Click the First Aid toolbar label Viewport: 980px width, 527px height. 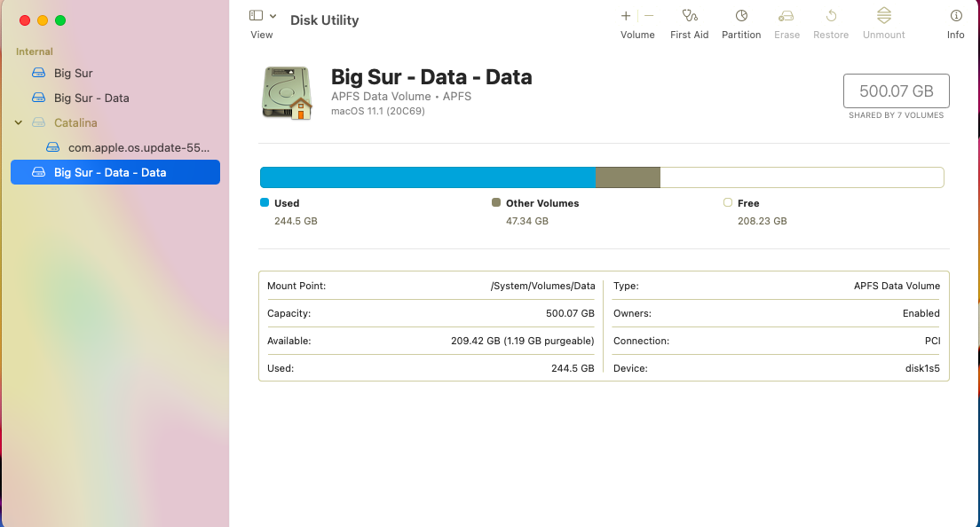point(690,35)
